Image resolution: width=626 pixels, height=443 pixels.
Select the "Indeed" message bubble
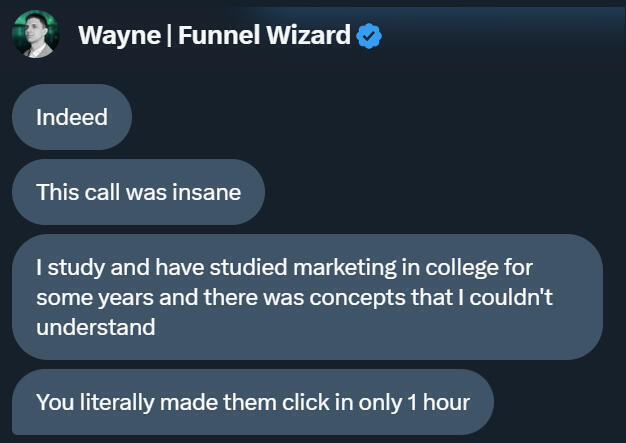click(71, 117)
